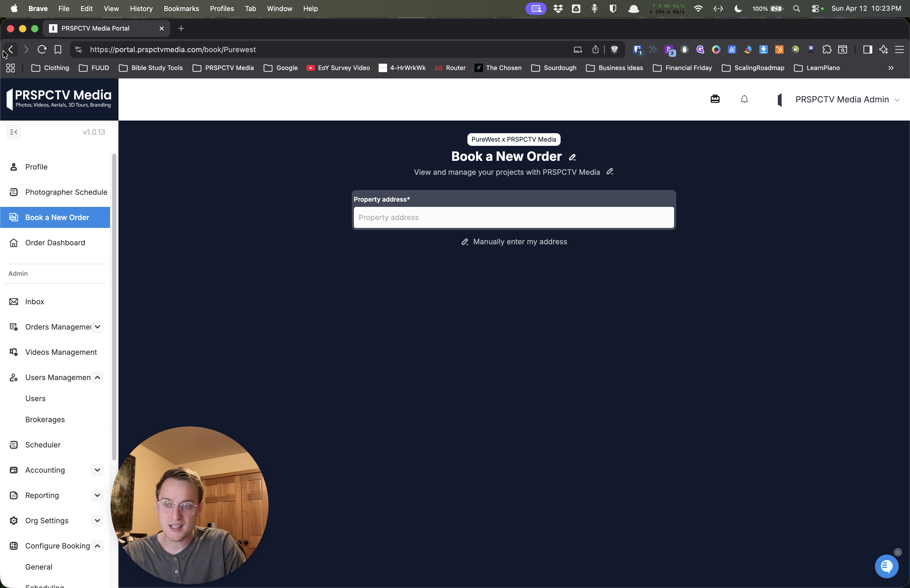Click pencil icon beside the page subtitle

[610, 171]
